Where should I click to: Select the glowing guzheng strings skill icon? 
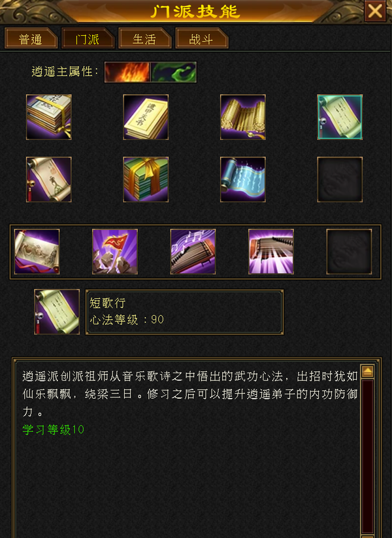coord(271,252)
